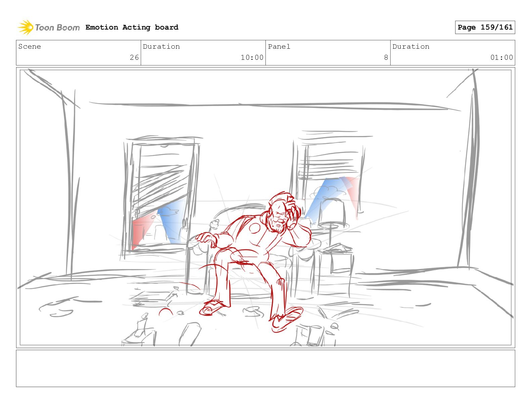This screenshot has width=532, height=411.
Task: Click the 'Page 159/161' page indicator
Action: (485, 27)
